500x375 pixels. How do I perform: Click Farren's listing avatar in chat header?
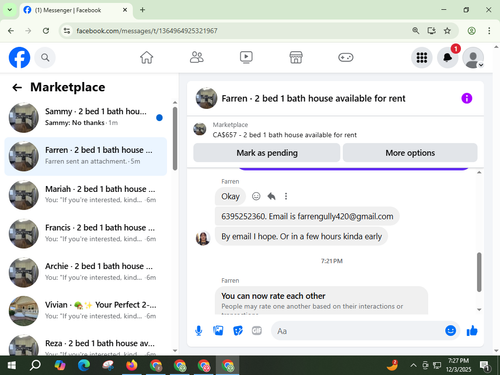206,98
